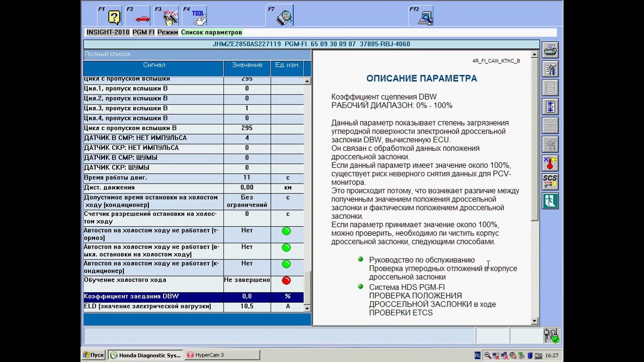Click the description panel scrollbar thumb
Image resolution: width=644 pixels, height=362 pixels.
click(534, 139)
